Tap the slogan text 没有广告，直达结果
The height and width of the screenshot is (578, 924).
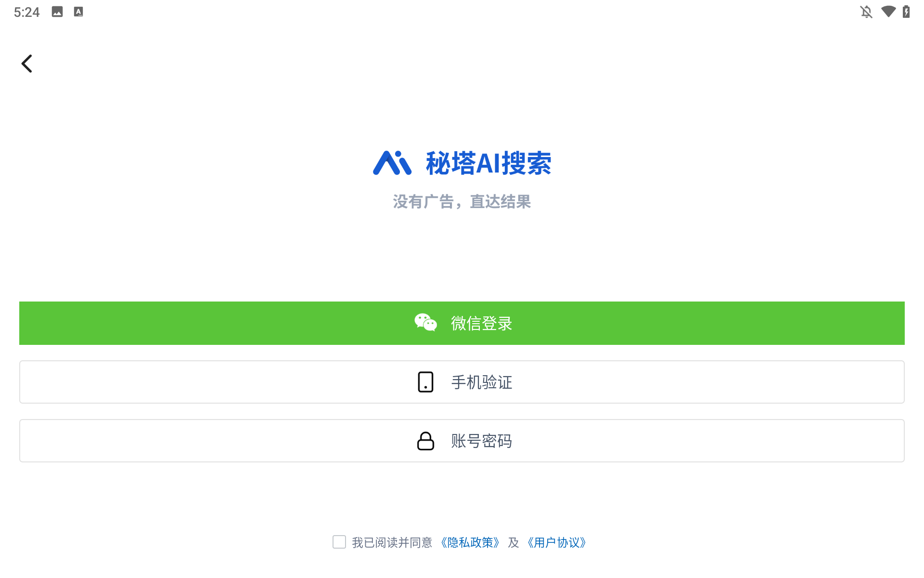pyautogui.click(x=462, y=202)
